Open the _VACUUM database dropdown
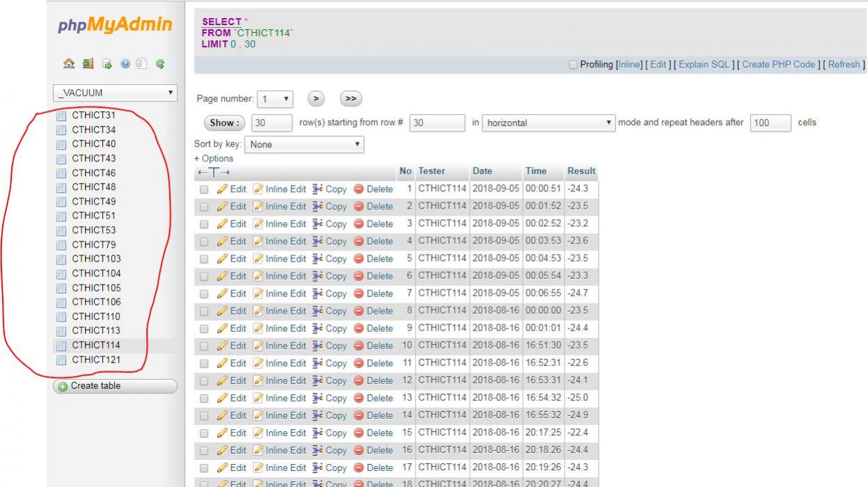The height and width of the screenshot is (487, 868). (x=116, y=93)
